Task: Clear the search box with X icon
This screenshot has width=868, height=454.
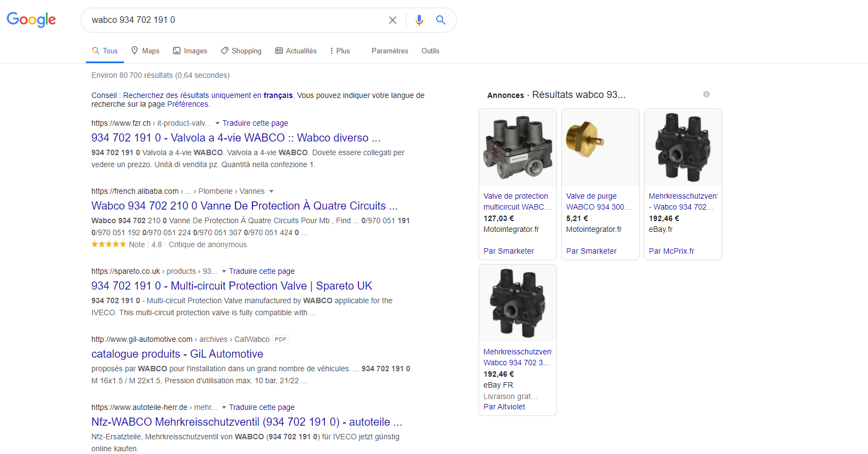Action: point(392,20)
